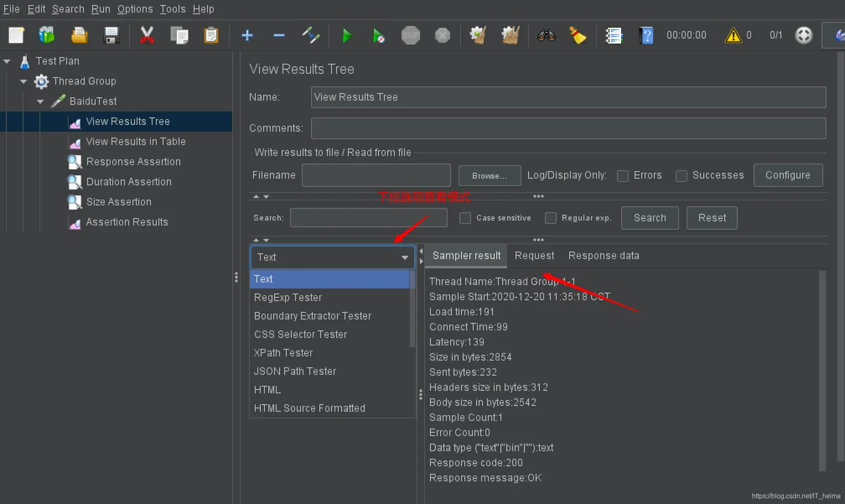The image size is (845, 504).
Task: Focus the Filename input field
Action: pyautogui.click(x=376, y=176)
